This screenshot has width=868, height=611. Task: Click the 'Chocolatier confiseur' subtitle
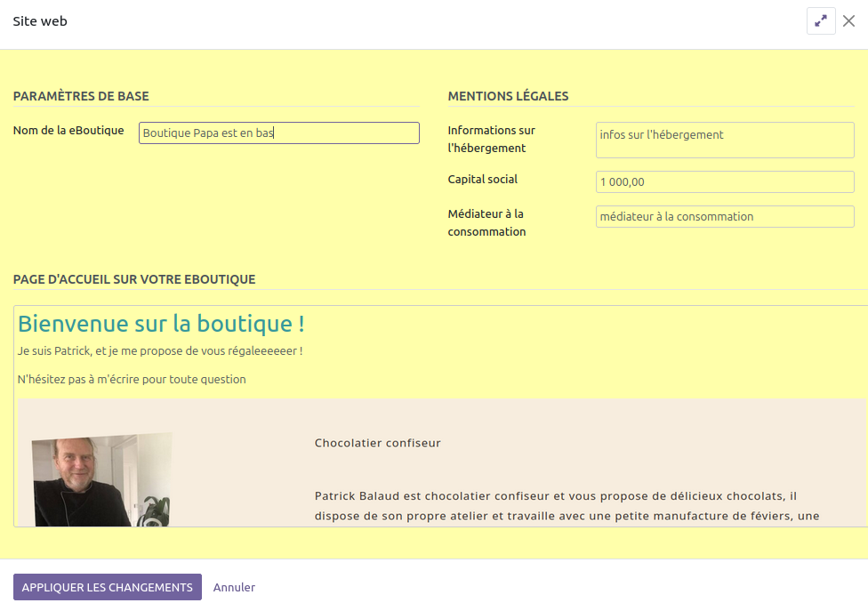377,443
